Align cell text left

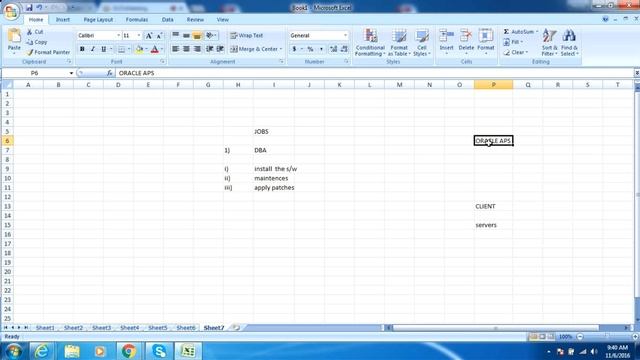(176, 49)
